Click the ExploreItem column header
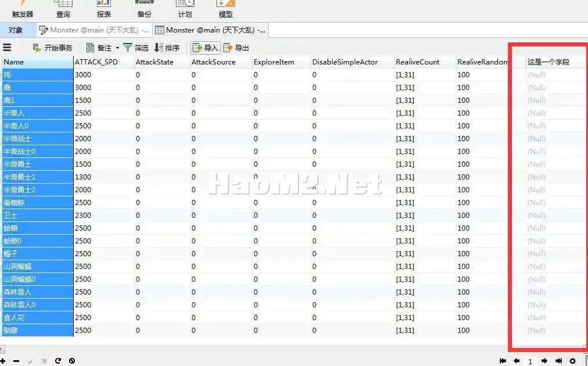Screen dimensions: 588x366 [x=282, y=62]
